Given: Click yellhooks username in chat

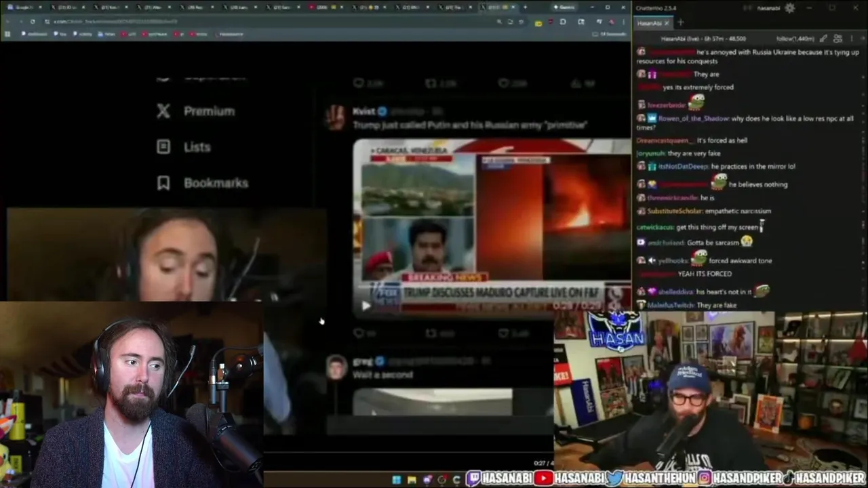Looking at the screenshot, I should (x=673, y=260).
